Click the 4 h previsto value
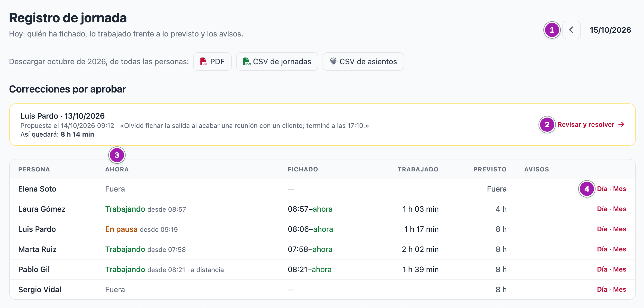 click(501, 209)
